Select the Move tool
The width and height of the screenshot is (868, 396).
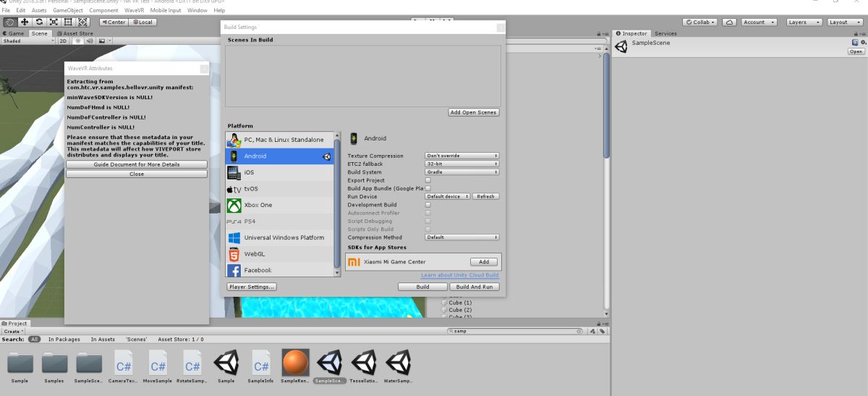coord(25,22)
